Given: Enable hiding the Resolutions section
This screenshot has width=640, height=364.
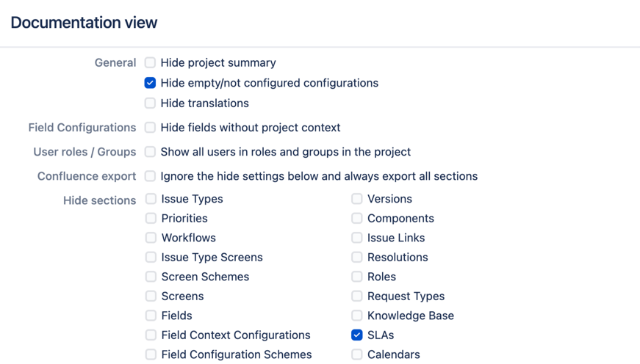Looking at the screenshot, I should [x=356, y=257].
